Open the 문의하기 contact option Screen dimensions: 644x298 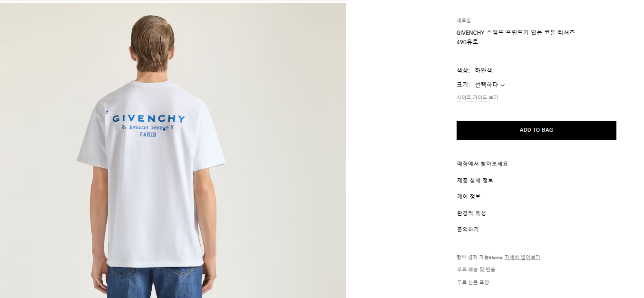tap(468, 230)
